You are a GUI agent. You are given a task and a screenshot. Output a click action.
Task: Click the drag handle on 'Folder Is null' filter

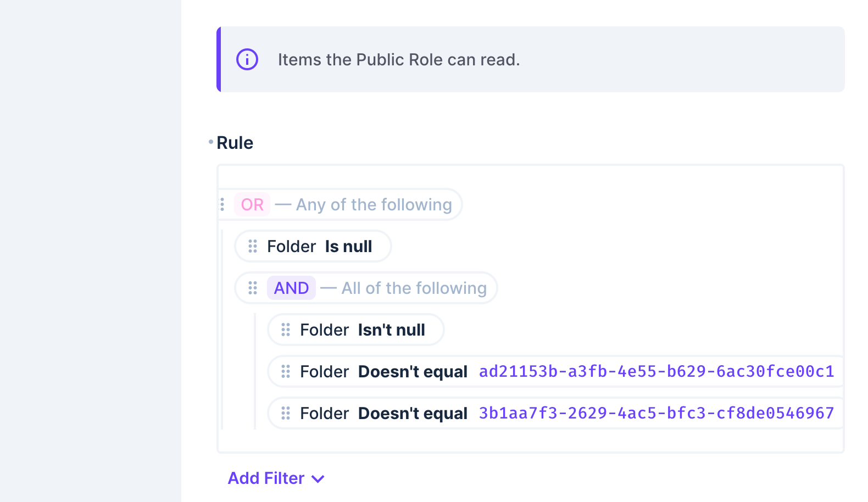click(253, 246)
